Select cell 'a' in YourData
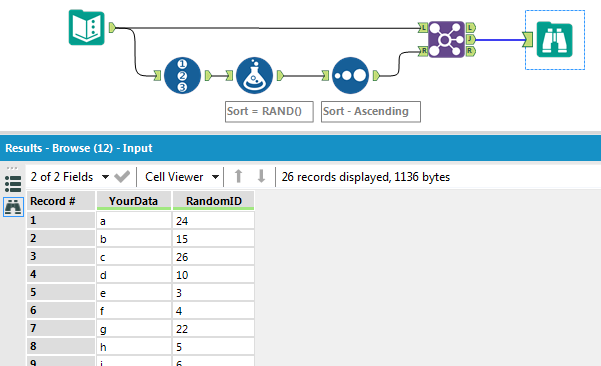This screenshot has height=366, width=601. pyautogui.click(x=133, y=221)
